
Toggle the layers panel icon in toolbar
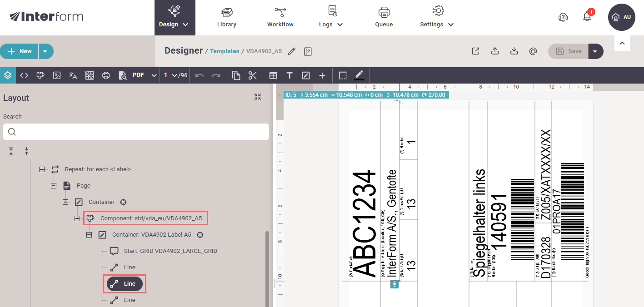[x=7, y=75]
